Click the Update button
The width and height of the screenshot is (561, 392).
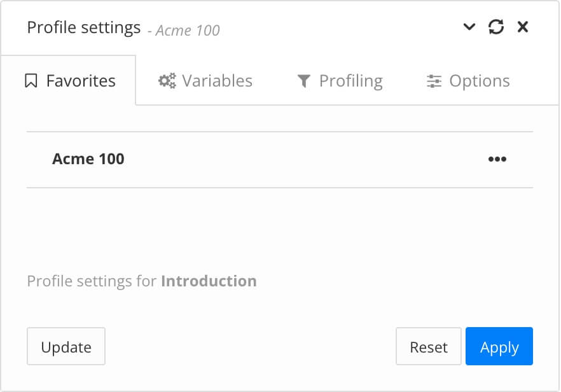(66, 346)
